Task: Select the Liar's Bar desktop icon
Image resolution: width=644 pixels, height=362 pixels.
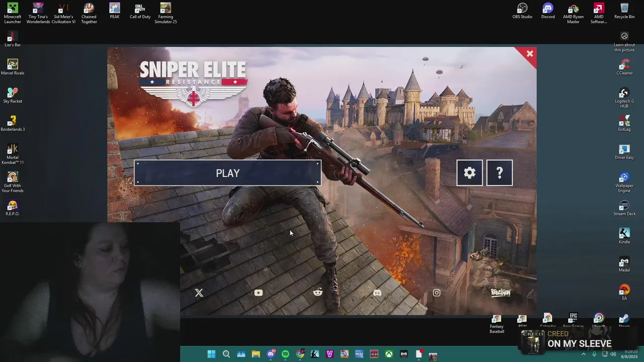Action: pyautogui.click(x=13, y=39)
